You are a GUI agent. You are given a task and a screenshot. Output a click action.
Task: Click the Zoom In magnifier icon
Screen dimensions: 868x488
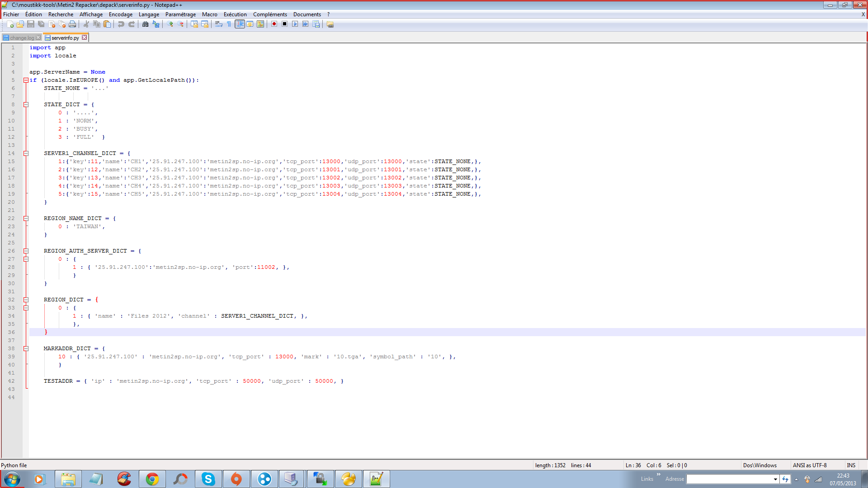click(x=170, y=24)
